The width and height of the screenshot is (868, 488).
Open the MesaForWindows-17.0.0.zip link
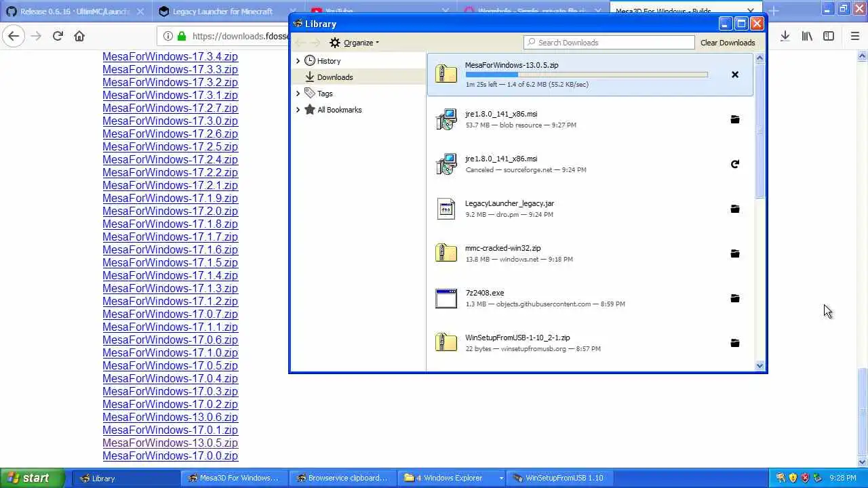point(170,455)
